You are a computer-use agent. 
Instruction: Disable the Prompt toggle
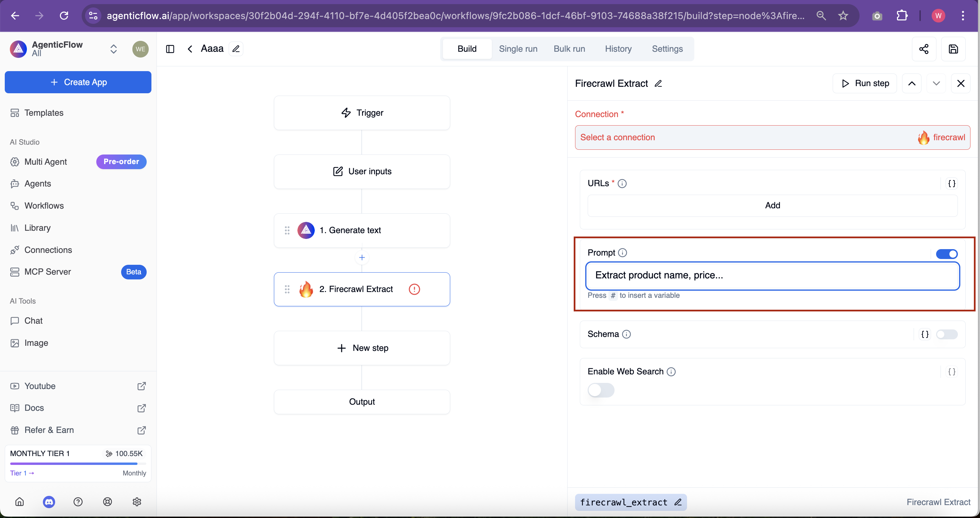click(947, 254)
